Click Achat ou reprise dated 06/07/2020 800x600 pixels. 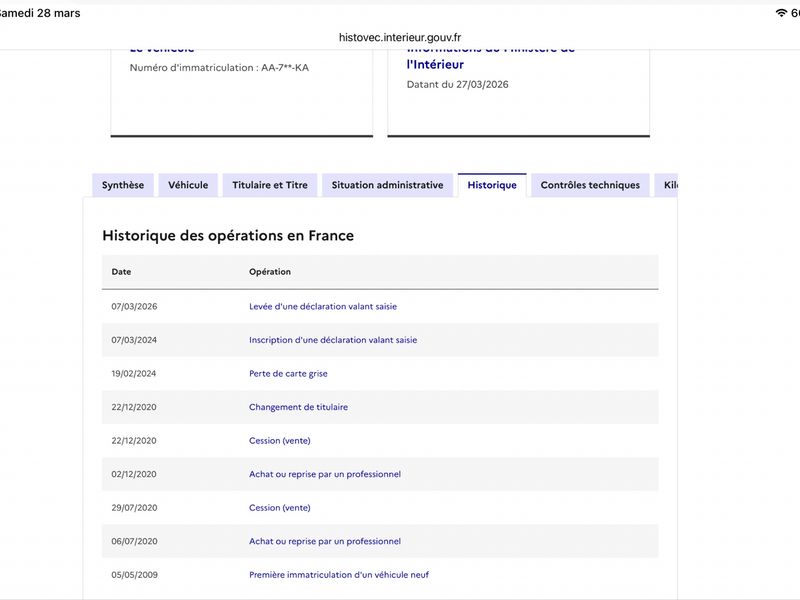pos(325,541)
